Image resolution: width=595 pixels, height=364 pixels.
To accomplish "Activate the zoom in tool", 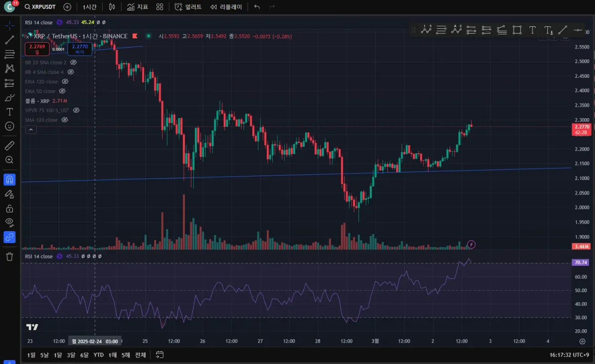I will 9,160.
